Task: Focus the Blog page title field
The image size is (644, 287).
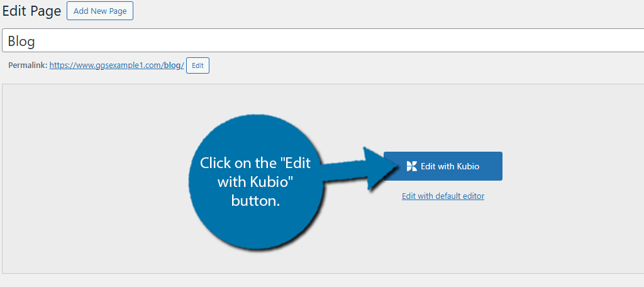Action: [323, 40]
